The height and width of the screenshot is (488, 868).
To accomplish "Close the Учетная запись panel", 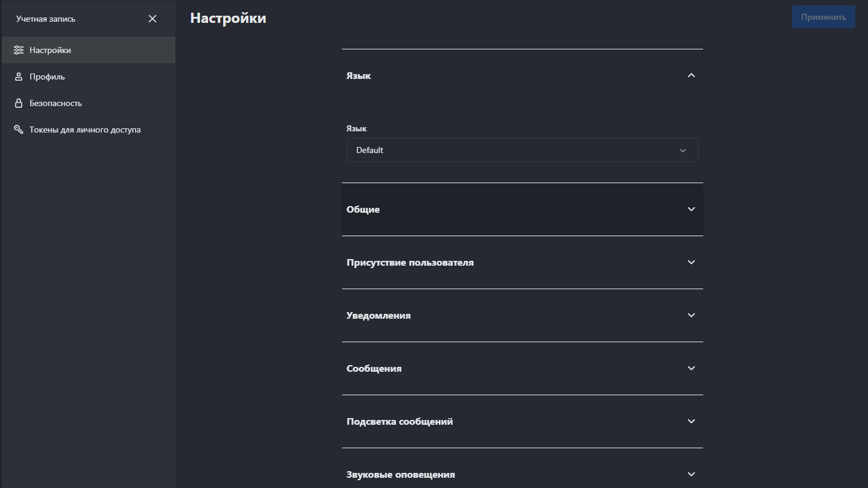I will (153, 19).
